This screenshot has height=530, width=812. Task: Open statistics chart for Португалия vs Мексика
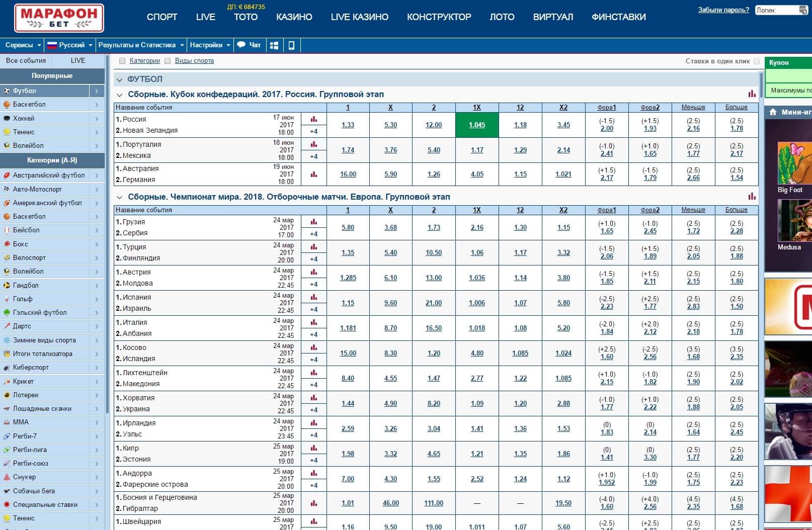click(x=314, y=144)
